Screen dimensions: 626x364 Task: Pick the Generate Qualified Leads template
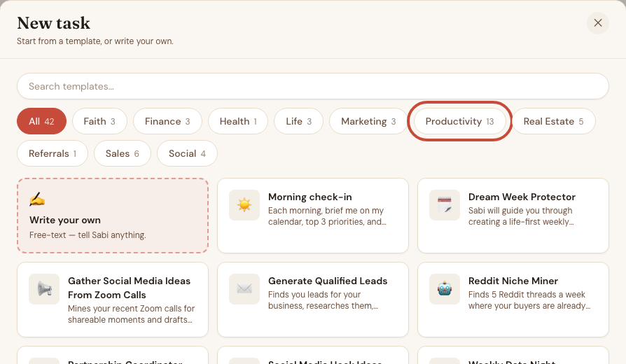[x=312, y=300]
